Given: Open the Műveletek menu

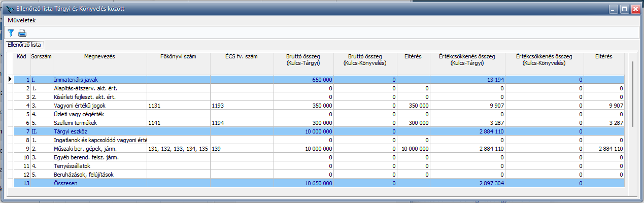Looking at the screenshot, I should 22,21.
